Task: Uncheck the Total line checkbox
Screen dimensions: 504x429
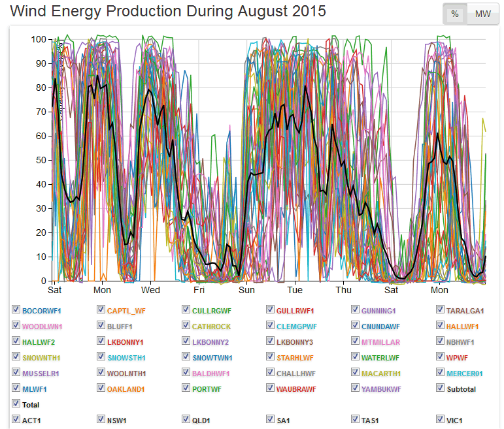Action: (16, 404)
